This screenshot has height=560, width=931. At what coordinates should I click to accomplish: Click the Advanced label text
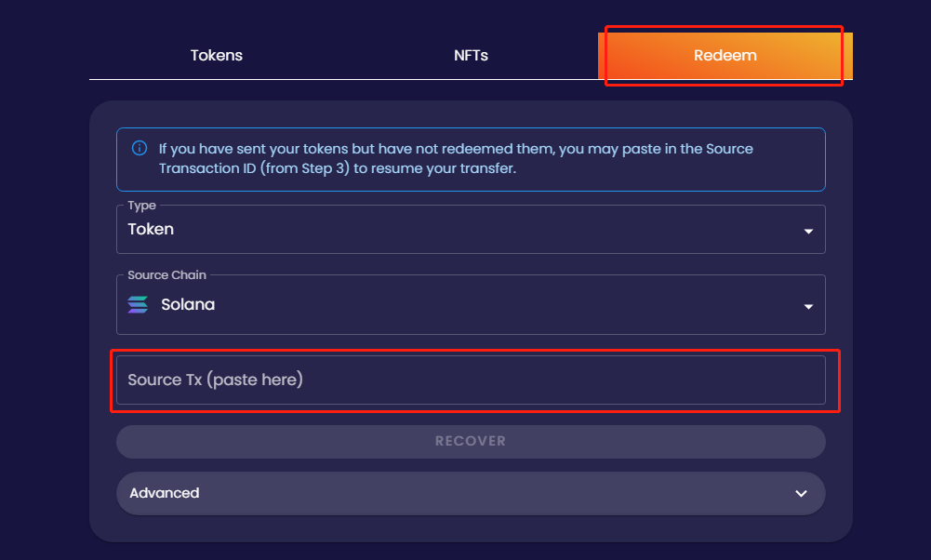pos(165,493)
